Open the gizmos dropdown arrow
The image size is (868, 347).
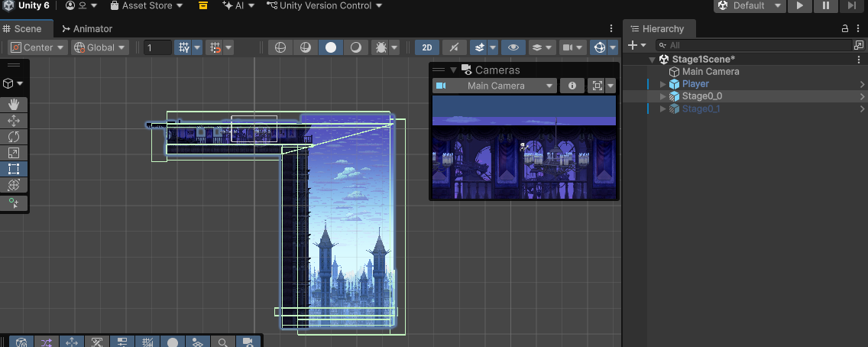[613, 47]
